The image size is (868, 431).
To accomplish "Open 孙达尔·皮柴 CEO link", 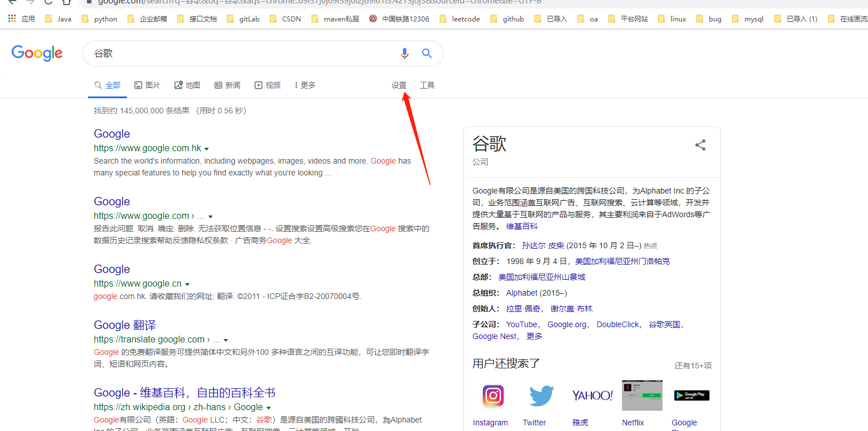I will [543, 245].
